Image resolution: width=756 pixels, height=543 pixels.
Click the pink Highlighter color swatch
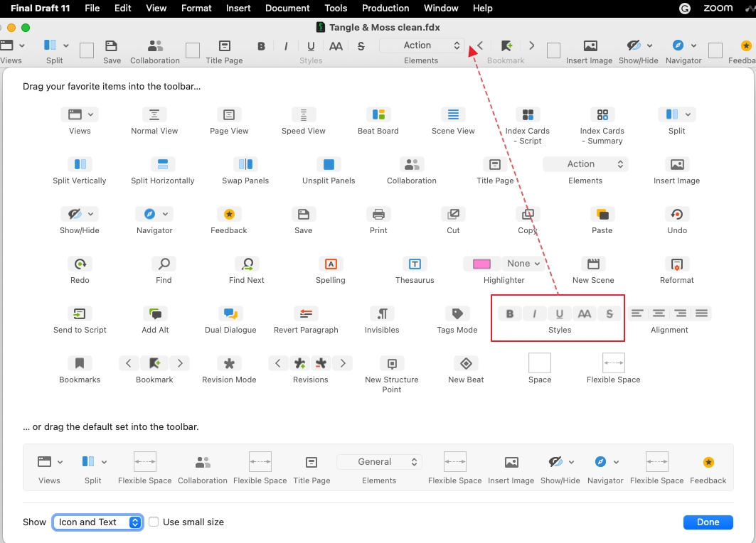click(x=481, y=264)
